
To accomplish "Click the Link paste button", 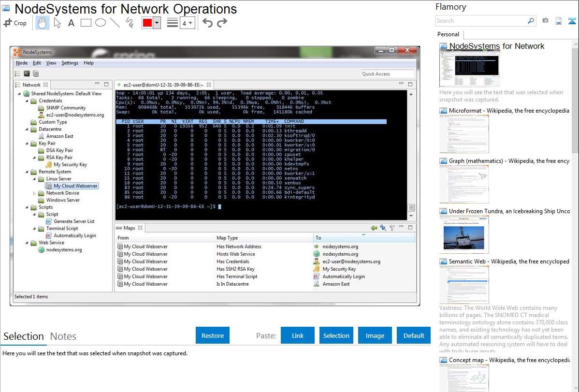I will point(298,335).
